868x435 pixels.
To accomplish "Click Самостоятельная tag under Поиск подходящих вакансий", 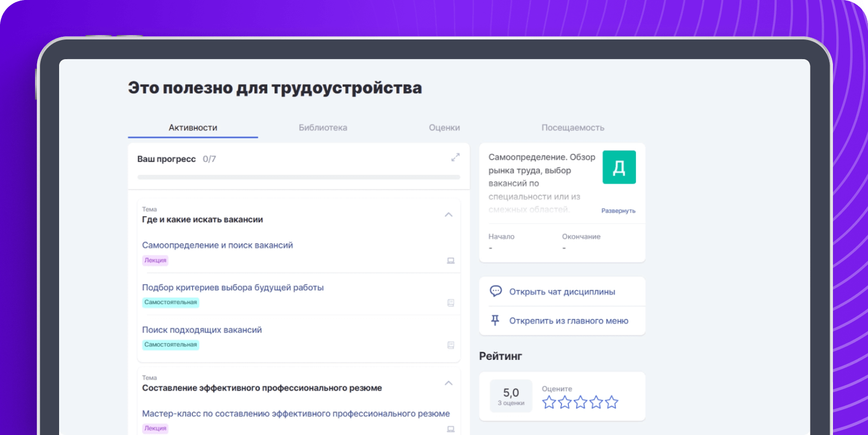I will coord(171,345).
